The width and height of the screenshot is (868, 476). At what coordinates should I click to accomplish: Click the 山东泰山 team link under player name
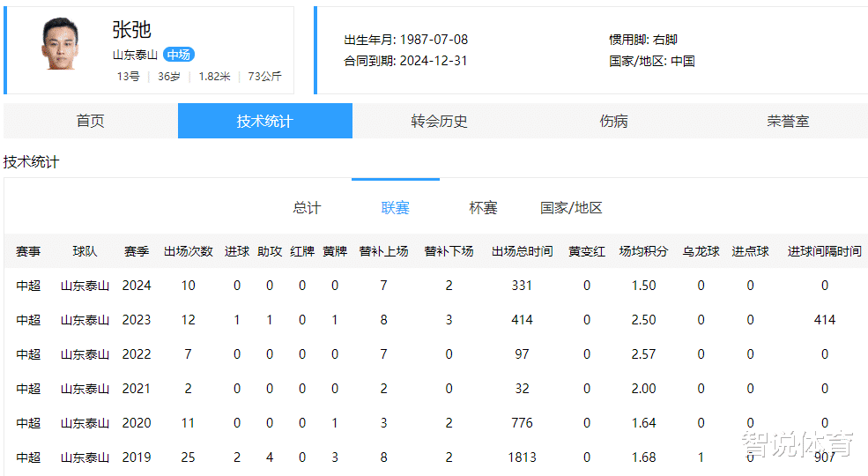click(135, 55)
